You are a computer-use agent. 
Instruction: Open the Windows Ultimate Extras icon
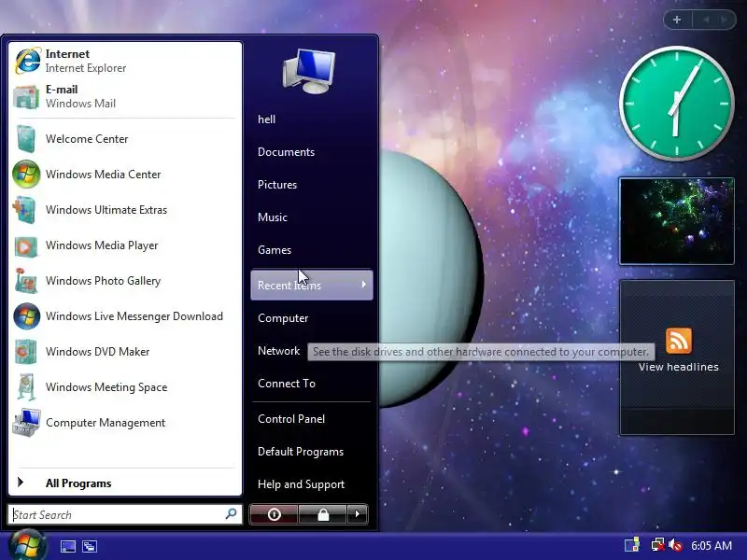[x=25, y=210]
